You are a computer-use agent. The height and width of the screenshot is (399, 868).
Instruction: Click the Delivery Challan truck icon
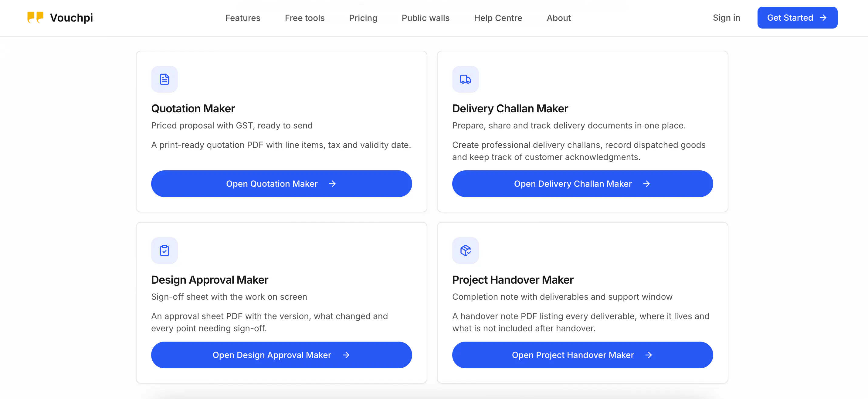465,79
